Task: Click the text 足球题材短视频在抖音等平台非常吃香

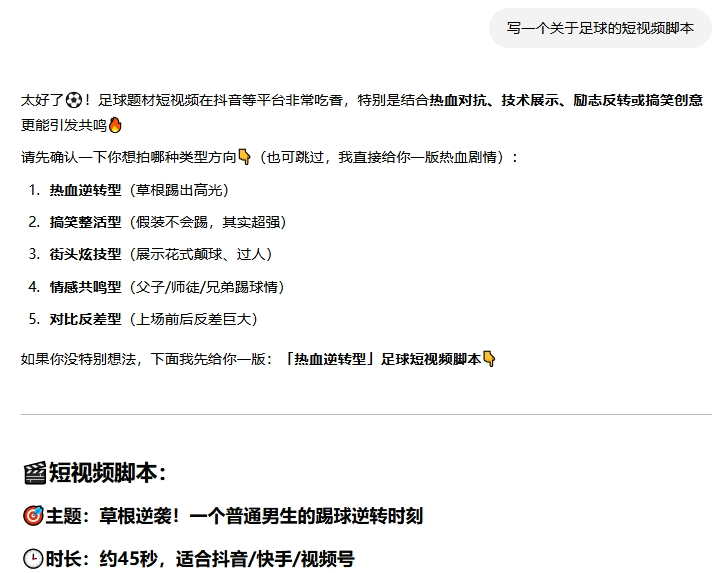Action: pyautogui.click(x=221, y=100)
